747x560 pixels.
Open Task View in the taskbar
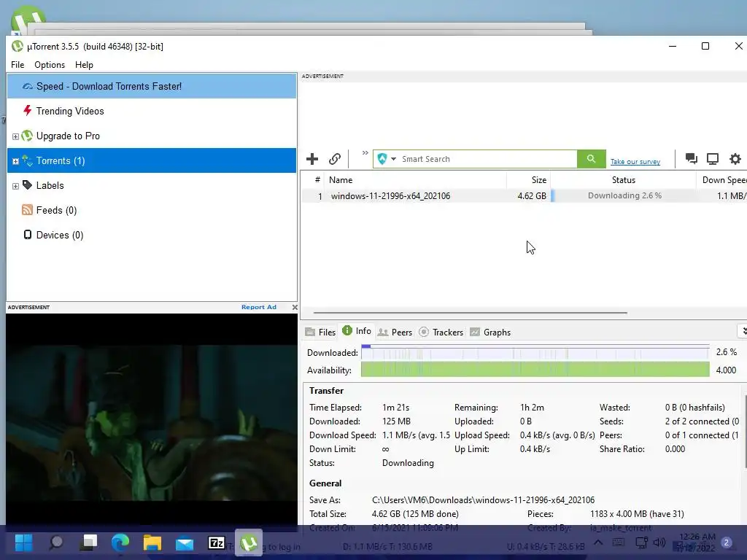coord(88,542)
